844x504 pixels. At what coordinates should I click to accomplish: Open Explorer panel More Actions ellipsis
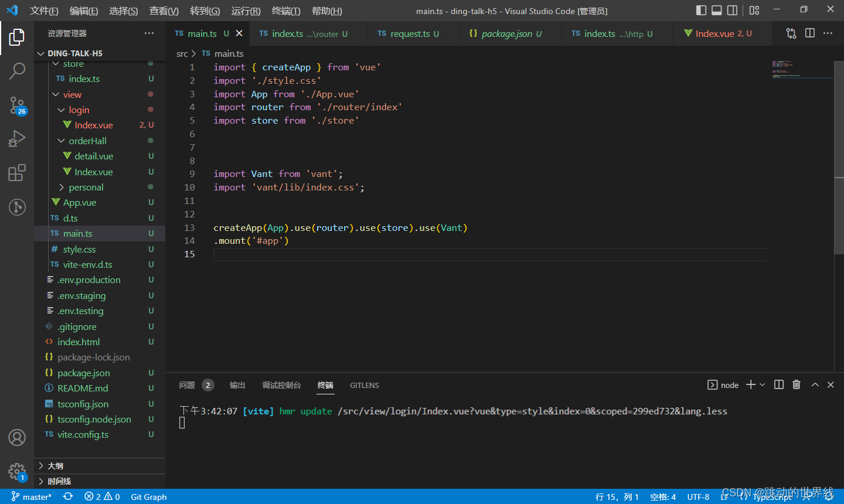pos(149,33)
